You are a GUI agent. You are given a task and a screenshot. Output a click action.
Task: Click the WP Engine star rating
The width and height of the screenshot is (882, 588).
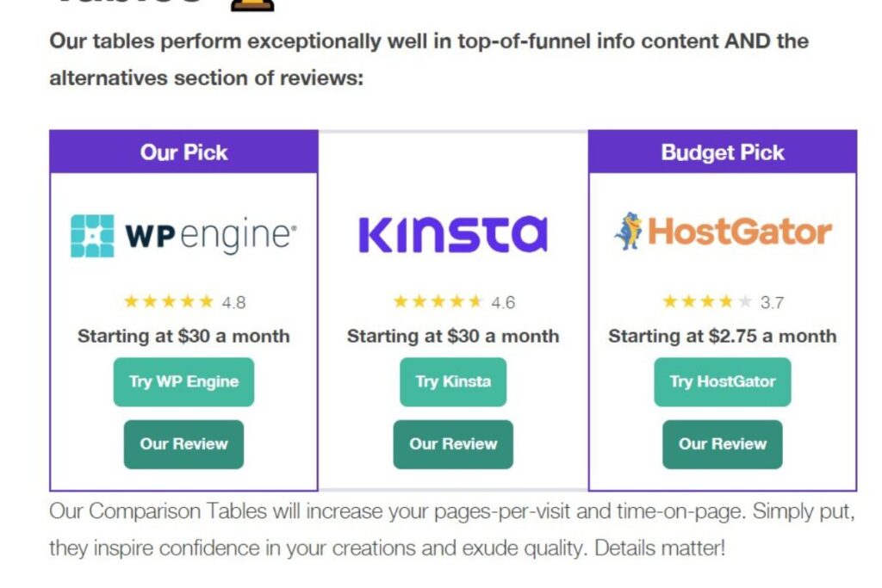click(x=169, y=302)
